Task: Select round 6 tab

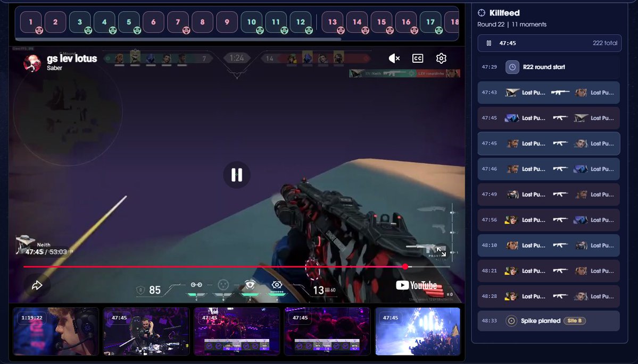Action: (153, 22)
